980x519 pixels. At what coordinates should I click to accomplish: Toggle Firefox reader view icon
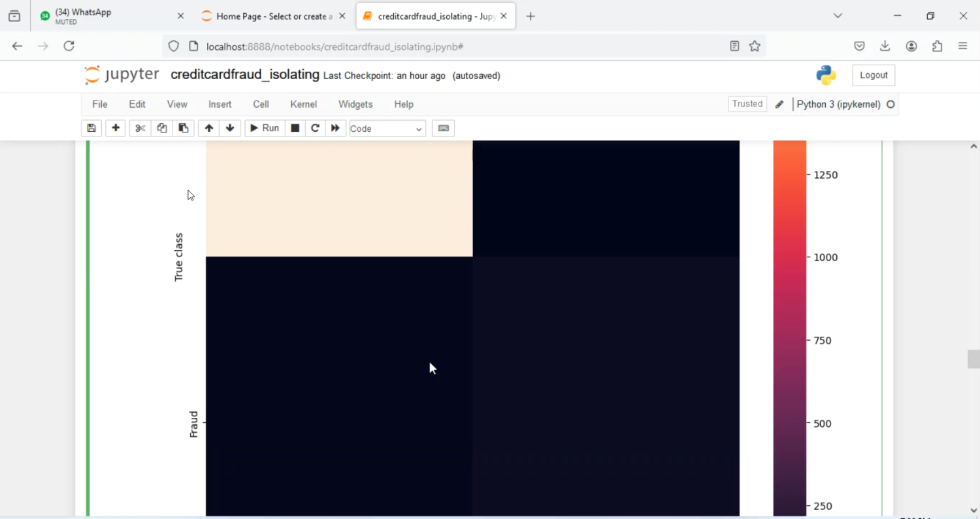tap(734, 46)
